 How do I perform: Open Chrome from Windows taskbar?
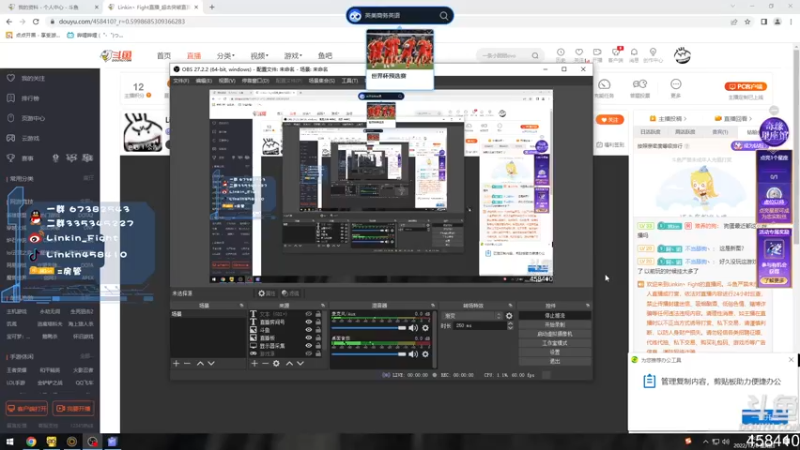tap(31, 442)
